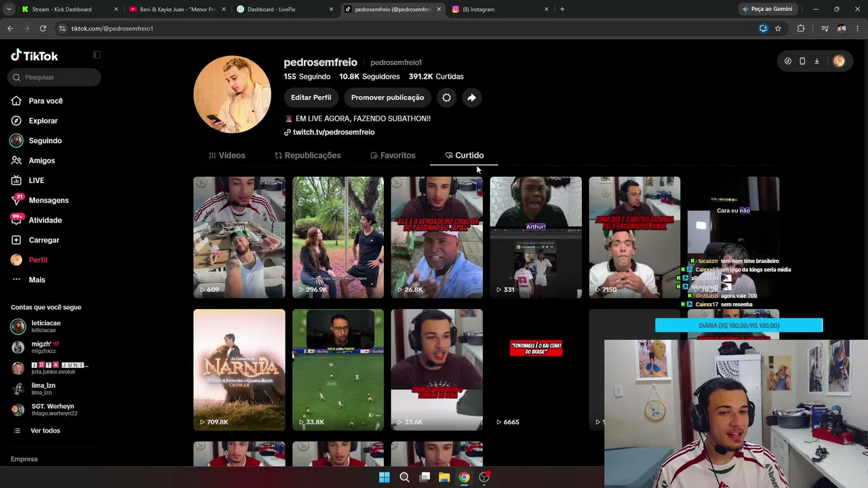
Task: Collapse the TikTok sidebar with the panel icon
Action: (x=96, y=55)
